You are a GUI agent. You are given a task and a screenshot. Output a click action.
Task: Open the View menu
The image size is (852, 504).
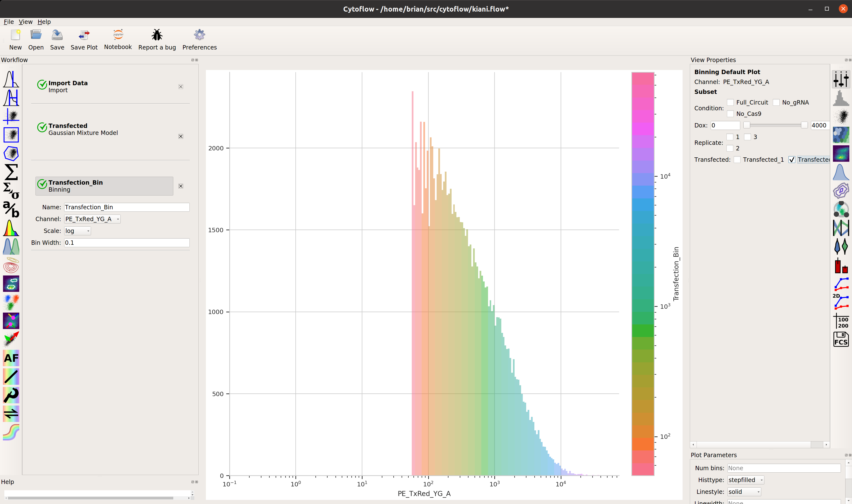[x=26, y=22]
